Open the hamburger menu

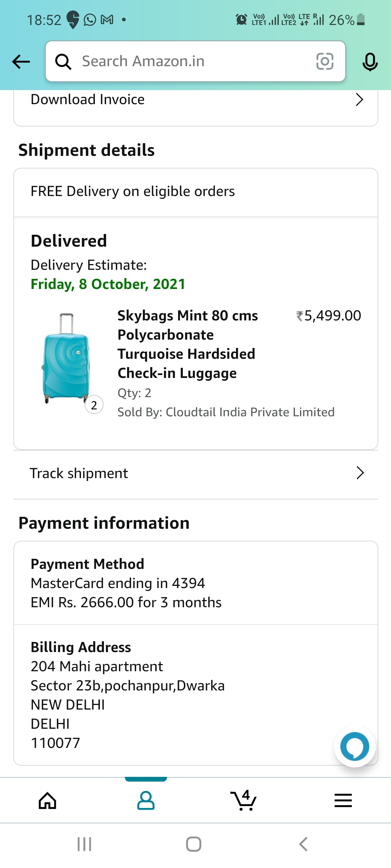coord(343,800)
